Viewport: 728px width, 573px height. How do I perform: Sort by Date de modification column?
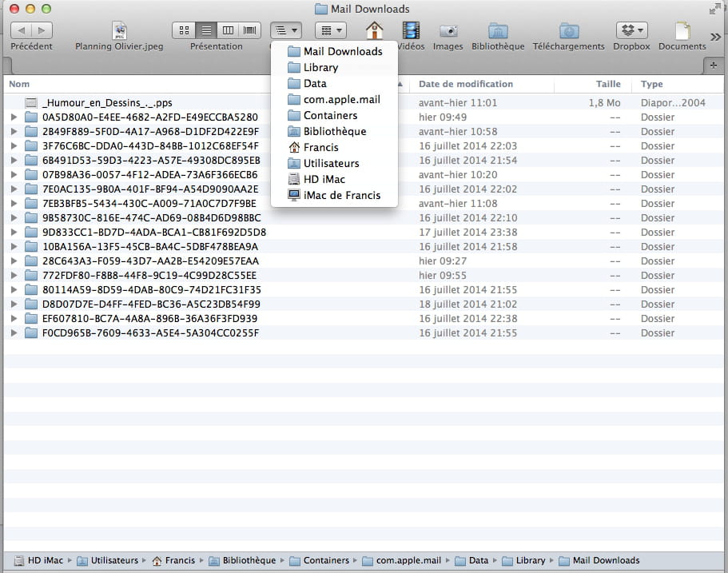(466, 84)
